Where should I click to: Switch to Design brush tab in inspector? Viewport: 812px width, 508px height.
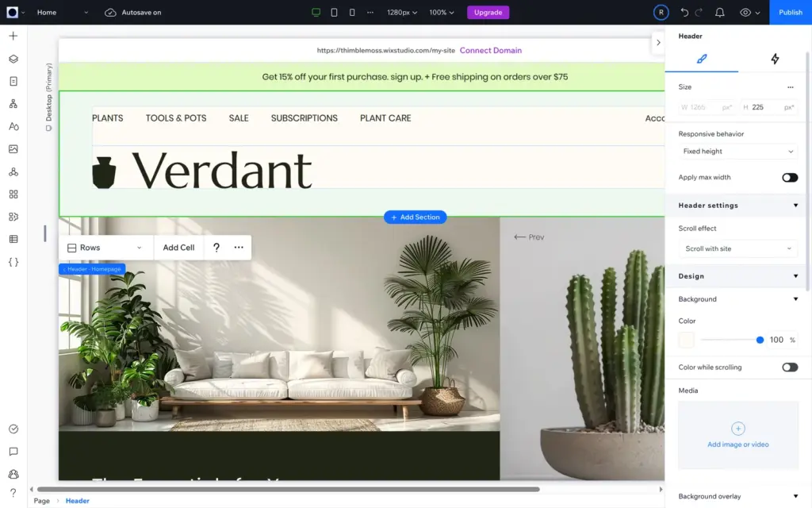[702, 59]
